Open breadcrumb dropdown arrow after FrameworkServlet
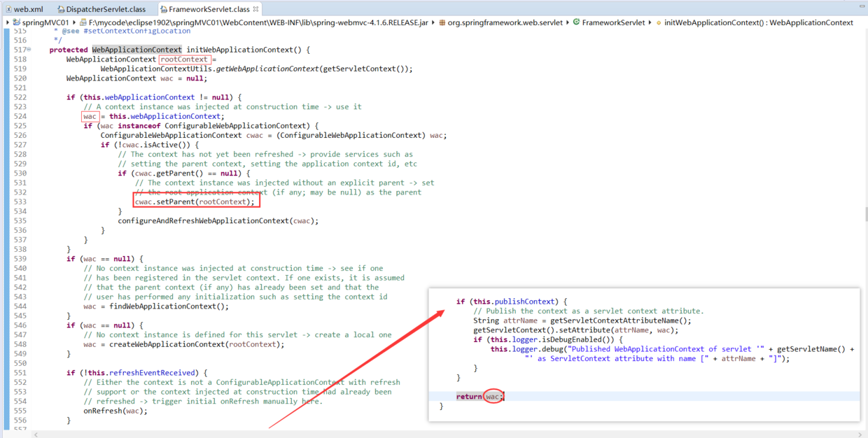This screenshot has height=438, width=868. [x=650, y=22]
